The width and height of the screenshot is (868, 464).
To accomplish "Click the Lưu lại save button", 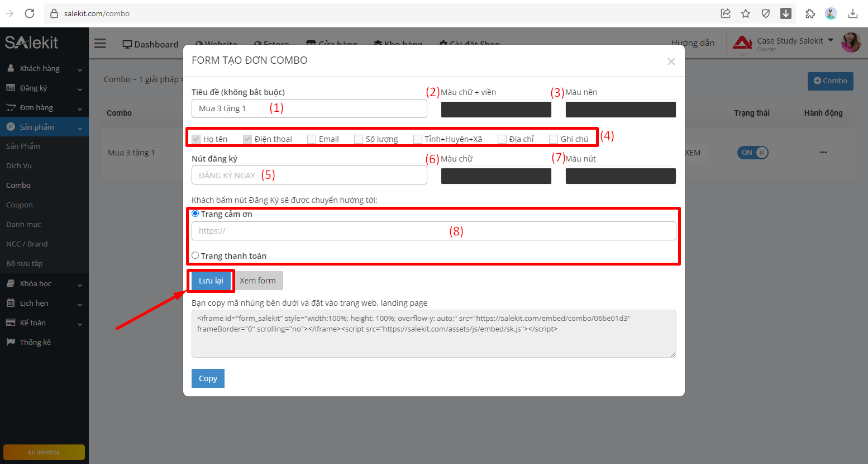I will click(211, 281).
